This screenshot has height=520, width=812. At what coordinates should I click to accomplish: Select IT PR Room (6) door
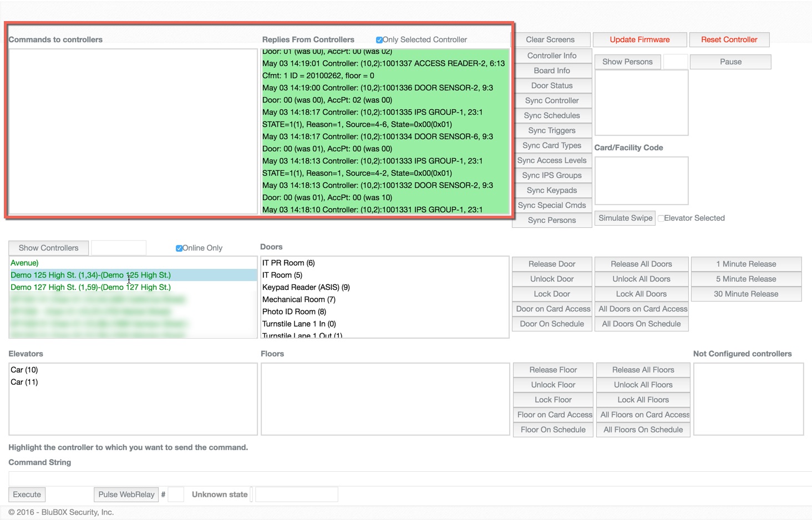click(x=288, y=263)
